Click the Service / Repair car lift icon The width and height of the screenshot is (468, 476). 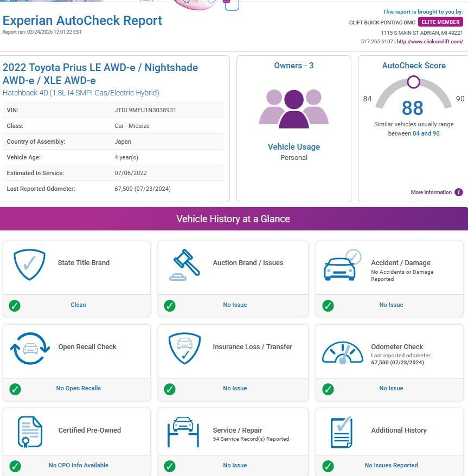click(184, 432)
